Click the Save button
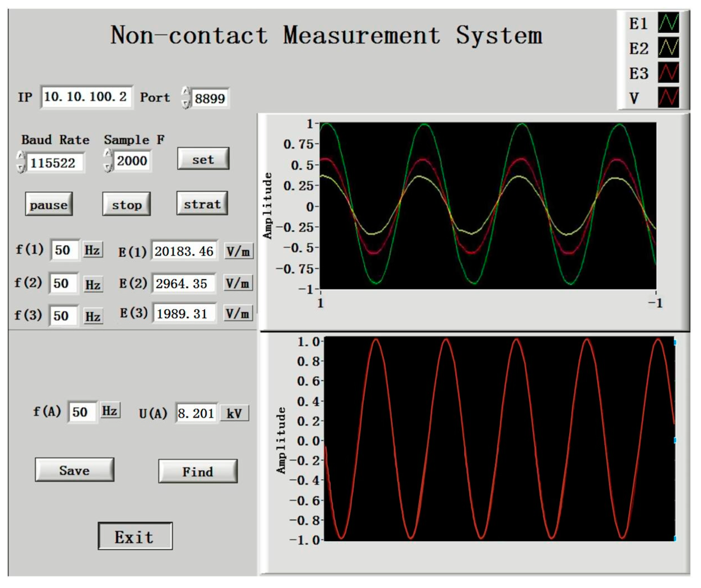The height and width of the screenshot is (588, 701). click(75, 471)
